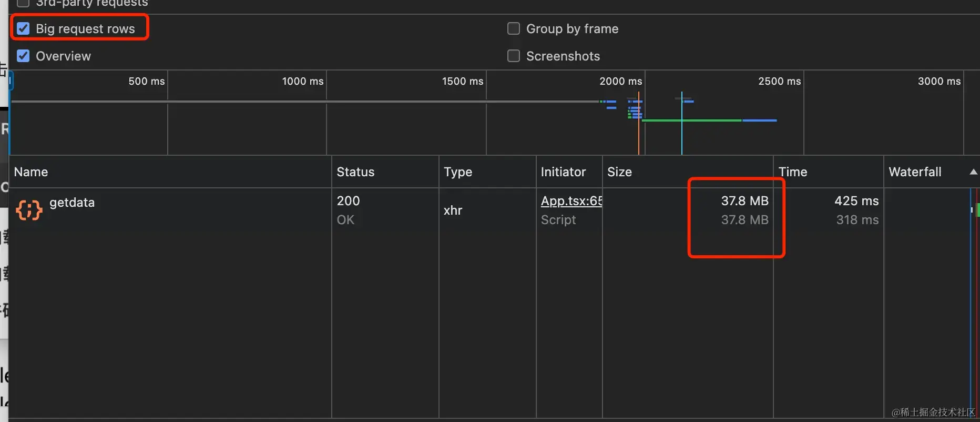The image size is (980, 422).
Task: Click the Script initiator type text
Action: 558,220
